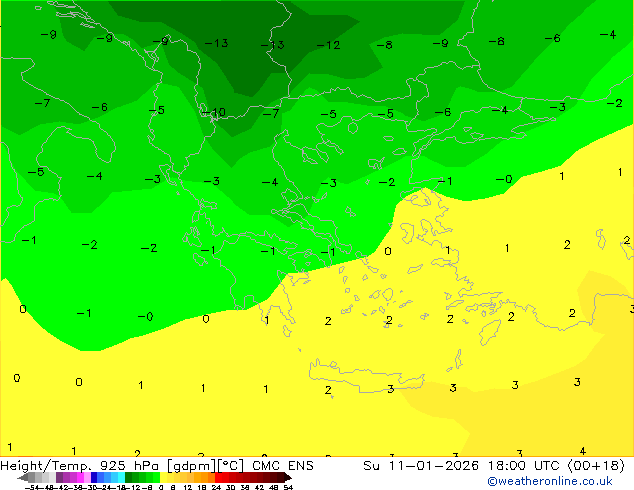
Task: Click the -10 temperature label on the map
Action: [213, 112]
